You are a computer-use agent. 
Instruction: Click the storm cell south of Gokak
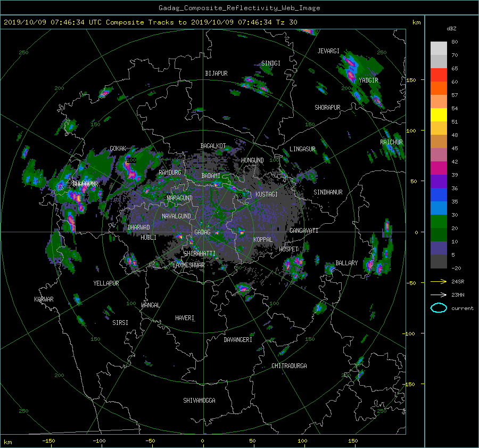[x=131, y=170]
